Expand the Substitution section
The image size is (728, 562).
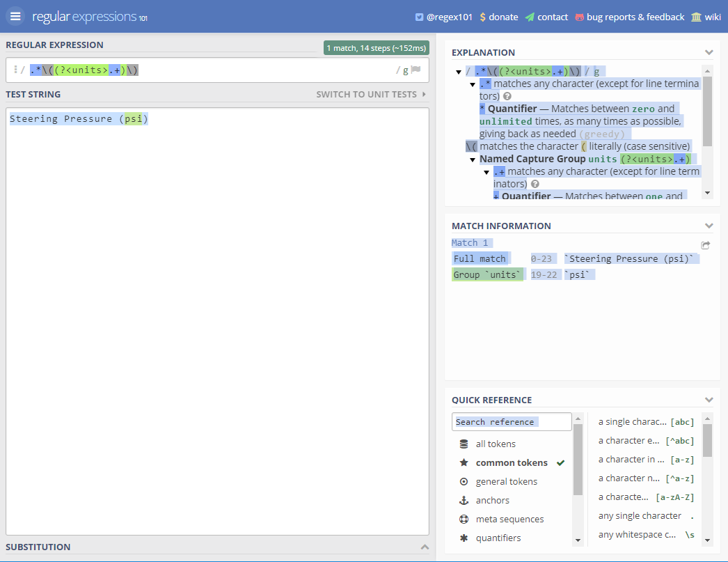click(x=425, y=547)
